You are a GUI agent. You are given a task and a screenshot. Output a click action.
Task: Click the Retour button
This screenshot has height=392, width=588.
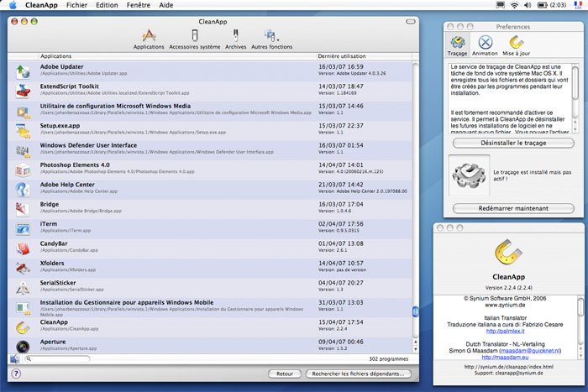285,374
